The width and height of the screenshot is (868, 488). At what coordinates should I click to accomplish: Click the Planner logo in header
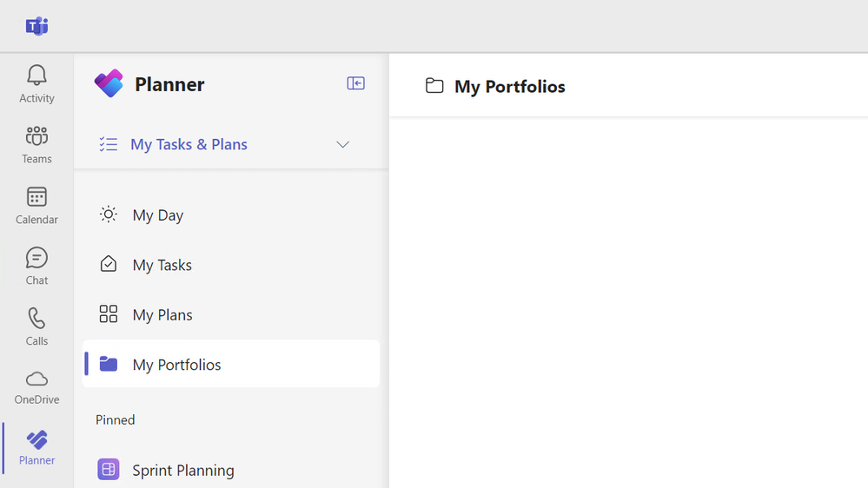pos(109,83)
